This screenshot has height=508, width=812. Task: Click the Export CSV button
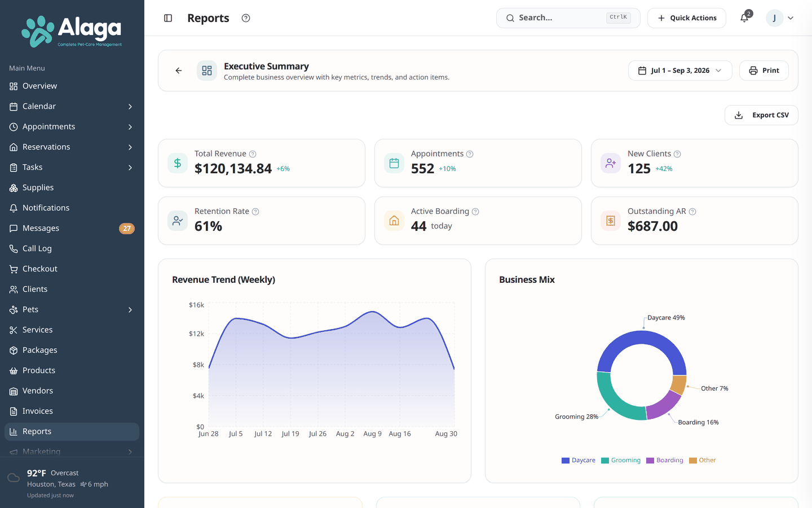click(761, 115)
